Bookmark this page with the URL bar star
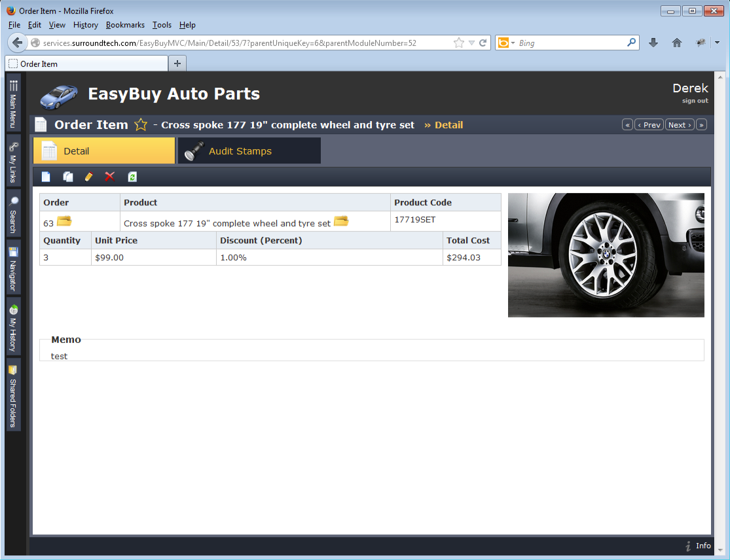The height and width of the screenshot is (560, 730). click(458, 43)
